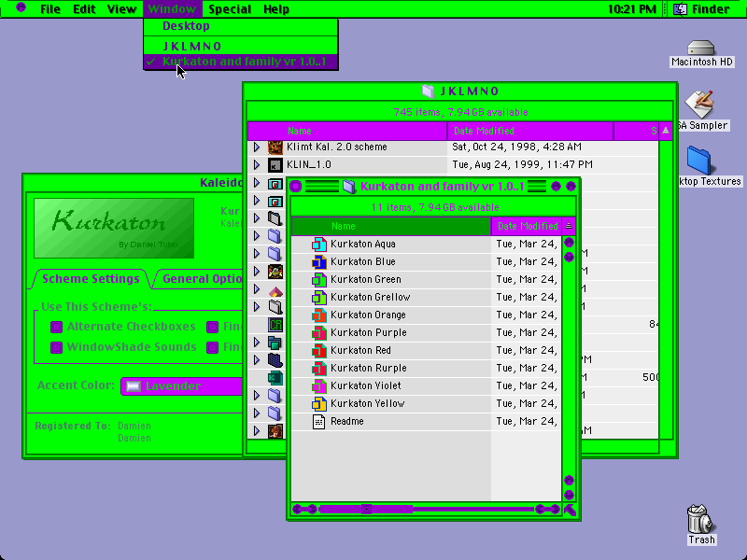Click the Kurkaton Rurple scheme file icon
The image size is (747, 560).
[319, 369]
